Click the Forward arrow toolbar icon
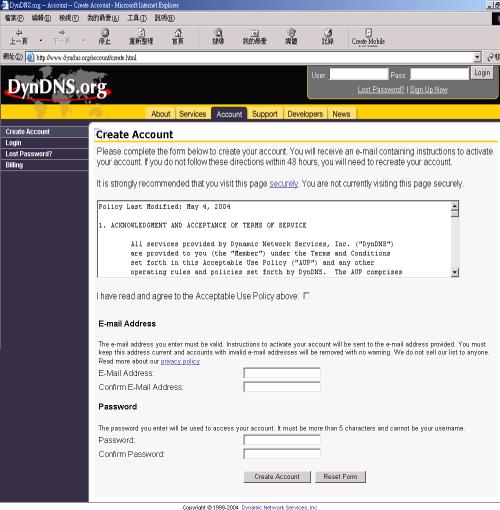The height and width of the screenshot is (510, 500). (x=62, y=37)
